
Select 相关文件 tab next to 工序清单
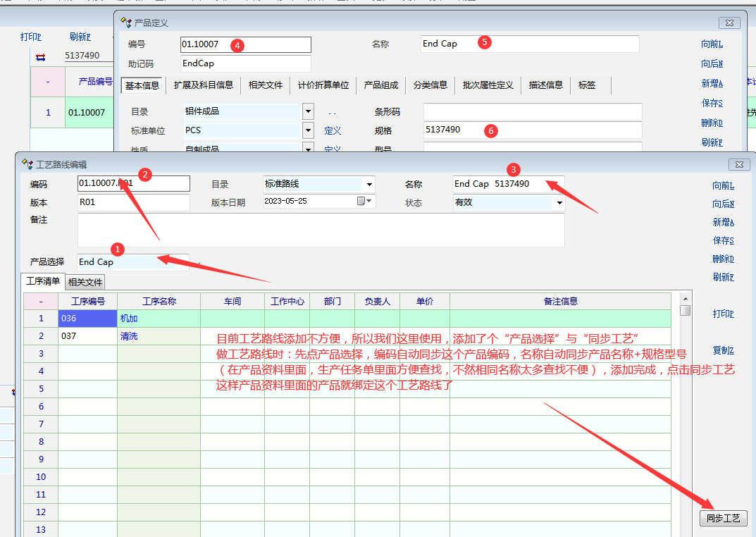85,283
